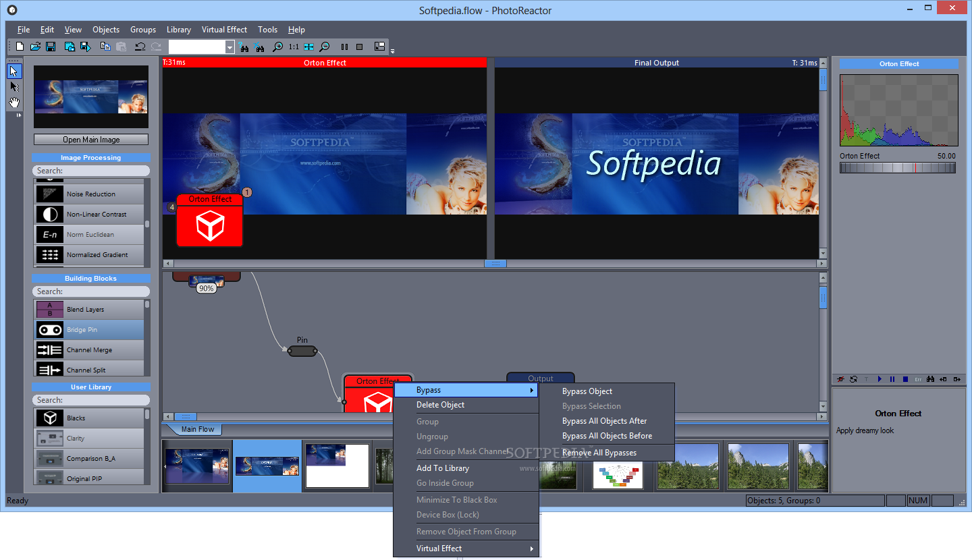Open the toolbar combo box dropdown arrow
The height and width of the screenshot is (560, 972).
[230, 47]
